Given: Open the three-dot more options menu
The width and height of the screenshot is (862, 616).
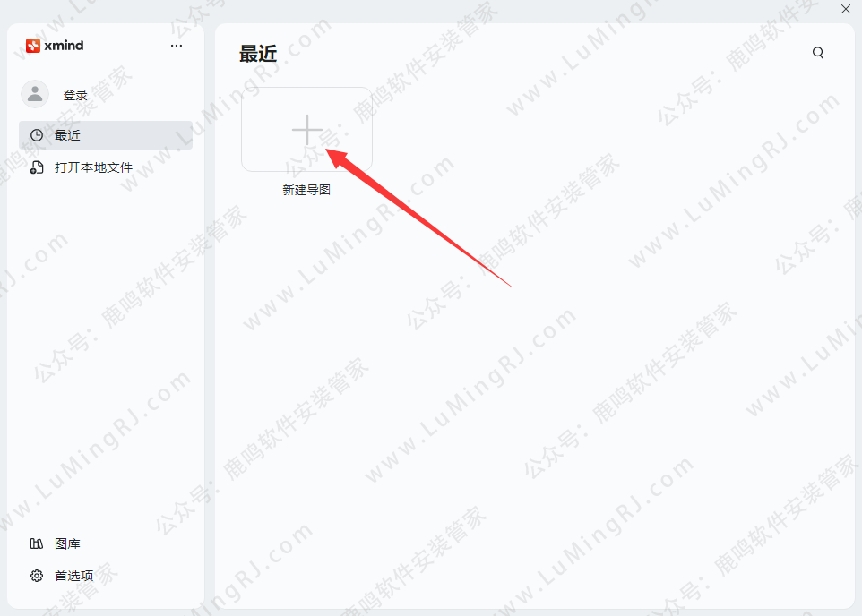Looking at the screenshot, I should tap(177, 46).
